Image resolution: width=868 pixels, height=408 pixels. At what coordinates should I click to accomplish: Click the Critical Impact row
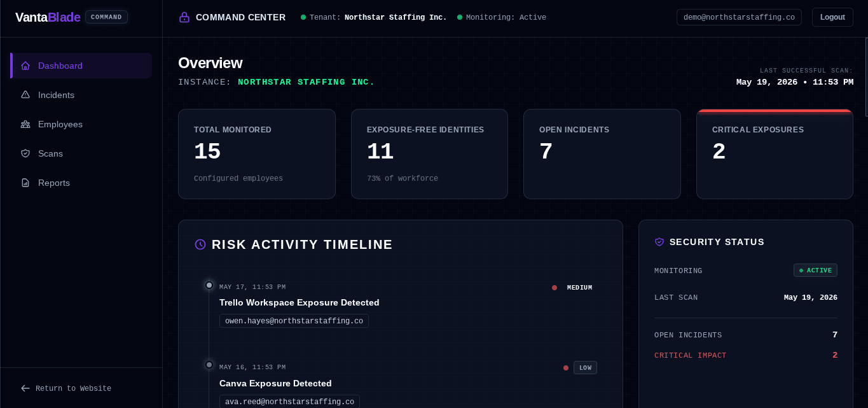(746, 355)
